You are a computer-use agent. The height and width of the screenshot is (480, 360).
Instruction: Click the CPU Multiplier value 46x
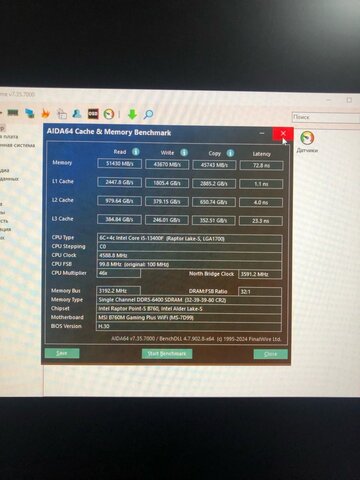(118, 273)
